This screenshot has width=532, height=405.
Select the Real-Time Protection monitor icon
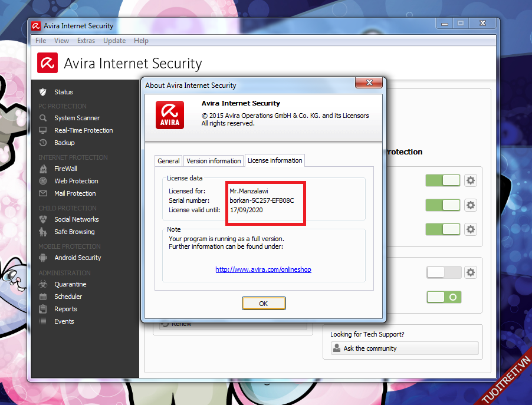click(x=42, y=130)
